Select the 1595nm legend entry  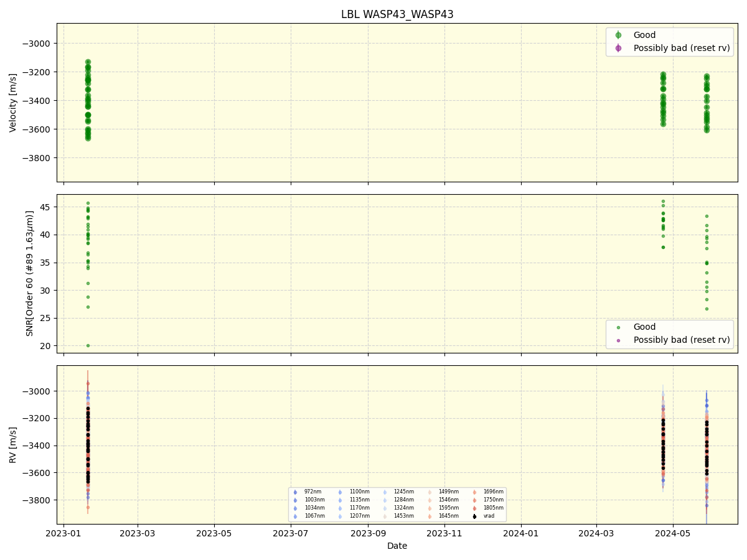coord(449,508)
